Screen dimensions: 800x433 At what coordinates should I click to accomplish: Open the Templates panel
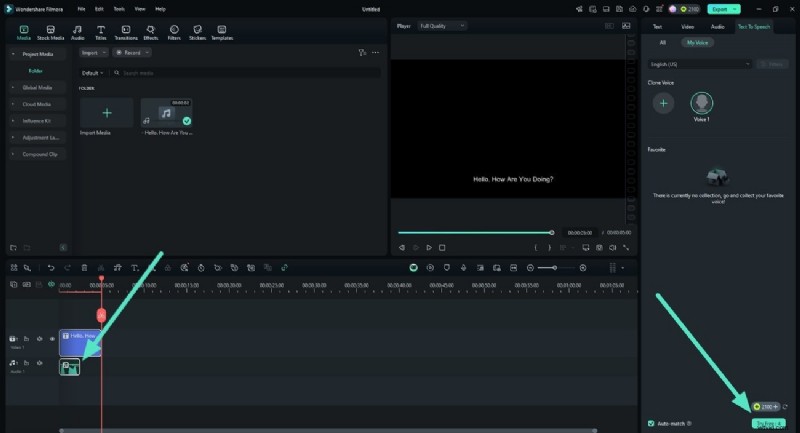tap(222, 33)
